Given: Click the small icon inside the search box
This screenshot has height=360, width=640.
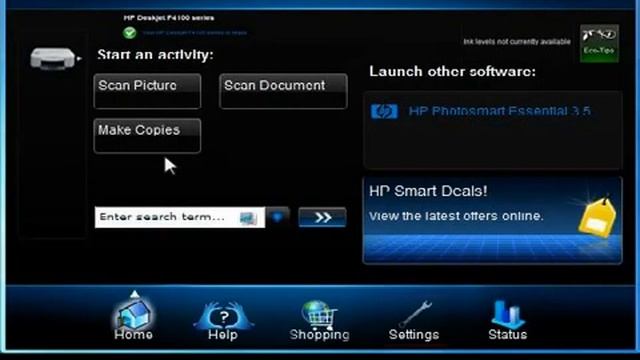Looking at the screenshot, I should click(248, 218).
